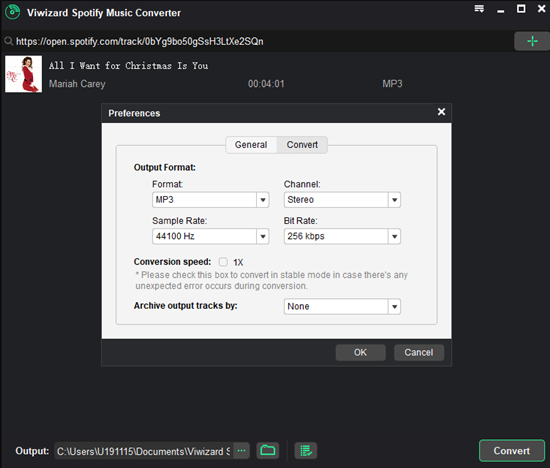This screenshot has height=468, width=550.
Task: Browse output path with the ellipsis button
Action: [x=241, y=450]
